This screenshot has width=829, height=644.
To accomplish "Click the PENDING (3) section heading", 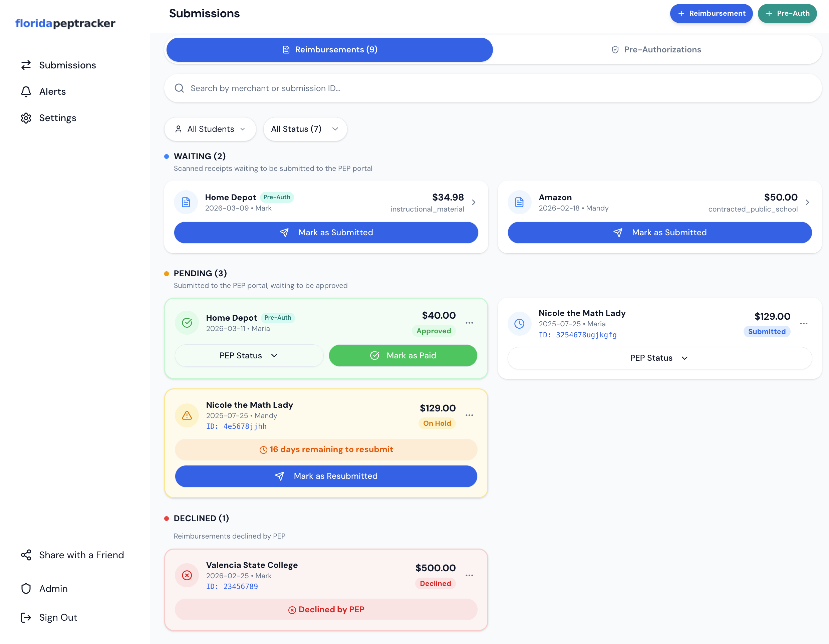I will click(201, 274).
